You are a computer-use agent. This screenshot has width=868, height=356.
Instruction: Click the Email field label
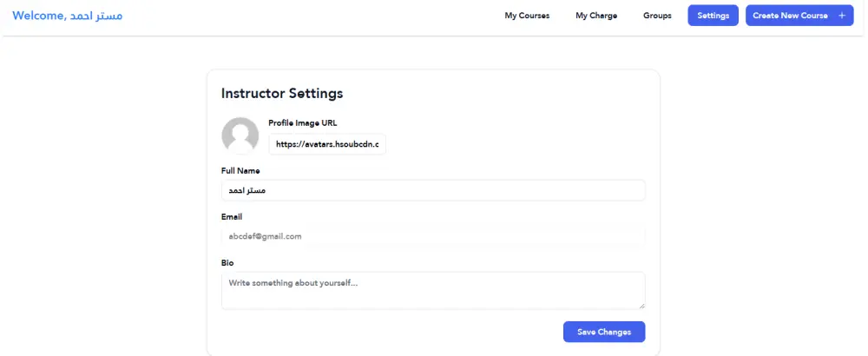pyautogui.click(x=232, y=216)
